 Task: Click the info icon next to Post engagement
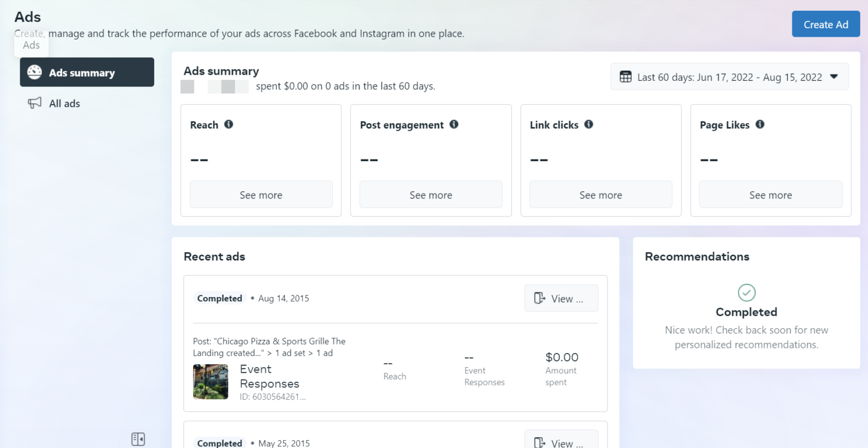[454, 124]
